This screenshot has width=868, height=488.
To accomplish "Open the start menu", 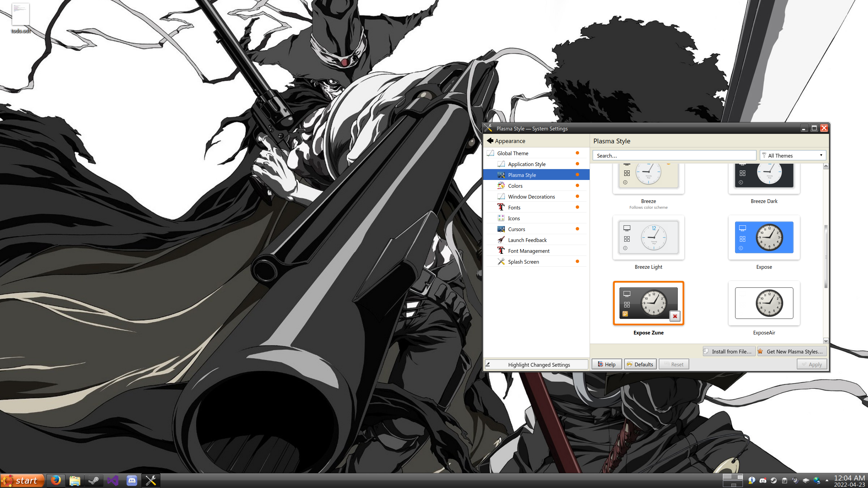I will click(x=22, y=481).
